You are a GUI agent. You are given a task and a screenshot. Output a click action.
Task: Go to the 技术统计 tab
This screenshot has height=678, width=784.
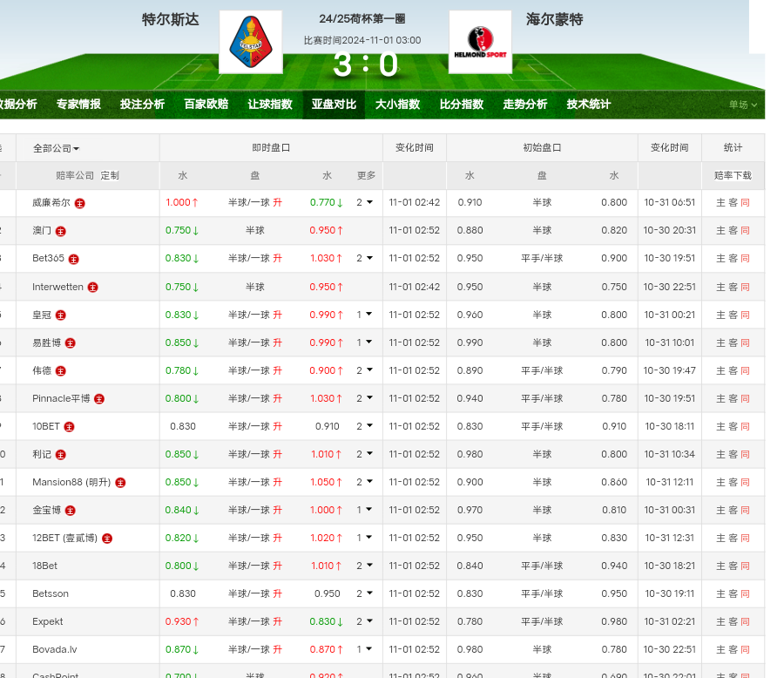(589, 104)
